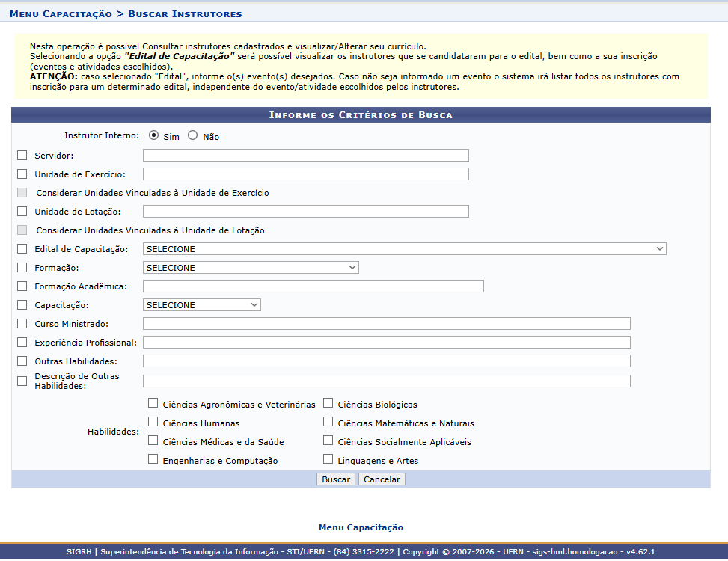Select Sim for Instrutor Interno
The height and width of the screenshot is (561, 728).
tap(153, 135)
